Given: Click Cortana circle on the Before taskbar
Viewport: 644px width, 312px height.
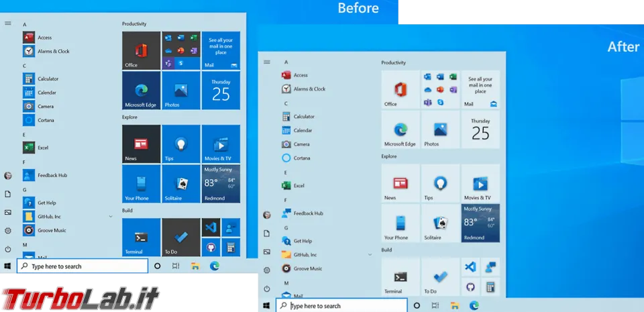Looking at the screenshot, I should pos(157,266).
